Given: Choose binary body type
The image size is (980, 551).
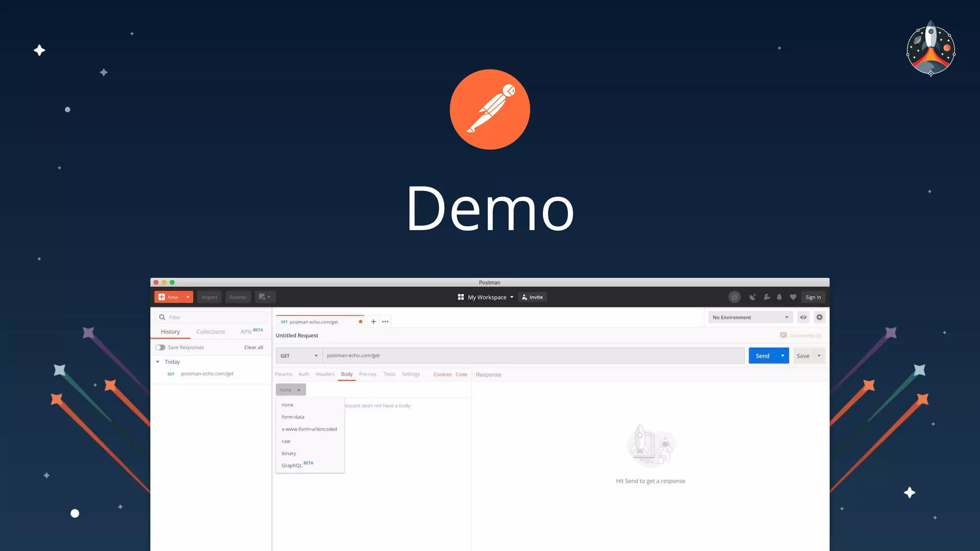Looking at the screenshot, I should (310, 453).
